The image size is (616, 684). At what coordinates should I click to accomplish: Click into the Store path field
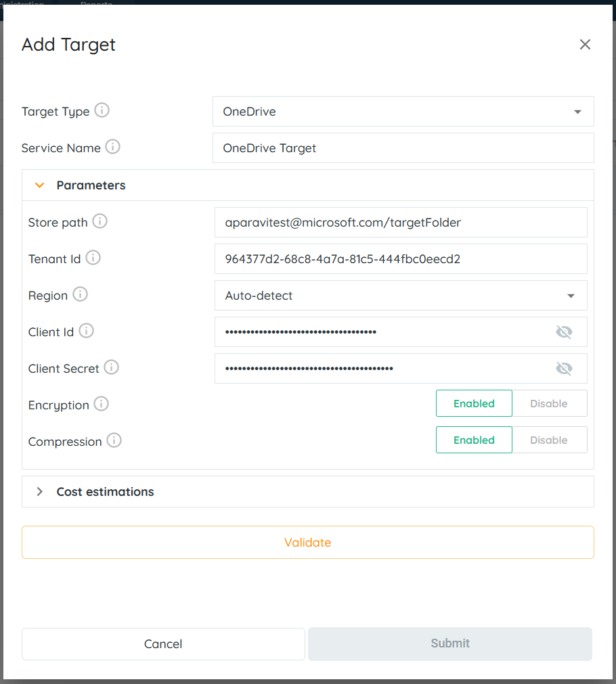400,223
